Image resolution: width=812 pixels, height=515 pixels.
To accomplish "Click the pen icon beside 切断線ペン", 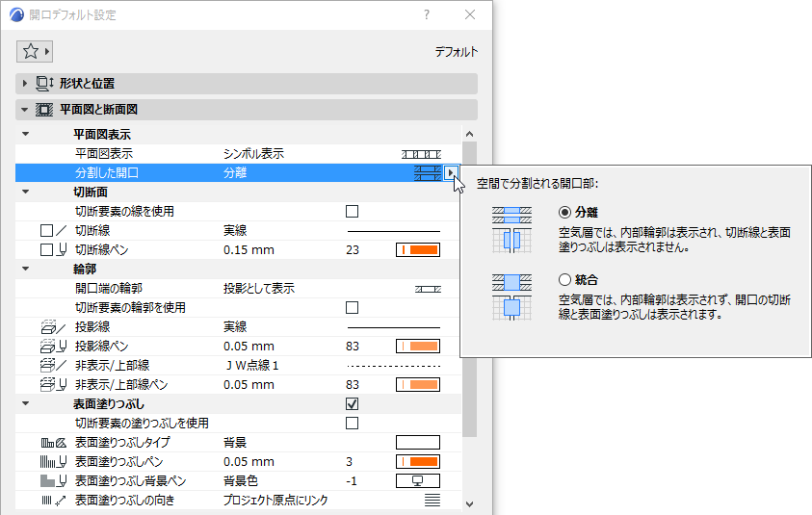I will [62, 249].
